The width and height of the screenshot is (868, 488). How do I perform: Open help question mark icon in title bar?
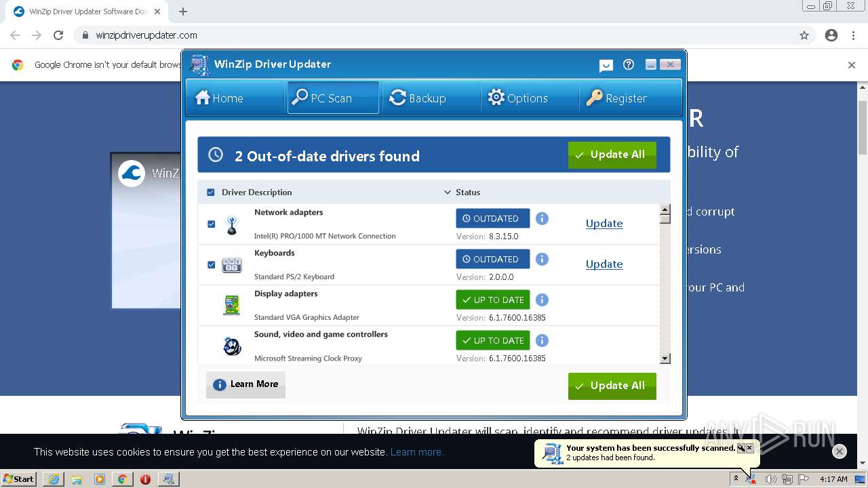coord(629,64)
